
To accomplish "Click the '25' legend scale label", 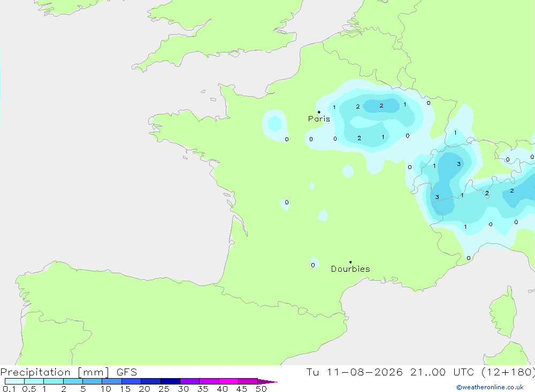I will pos(164,389).
